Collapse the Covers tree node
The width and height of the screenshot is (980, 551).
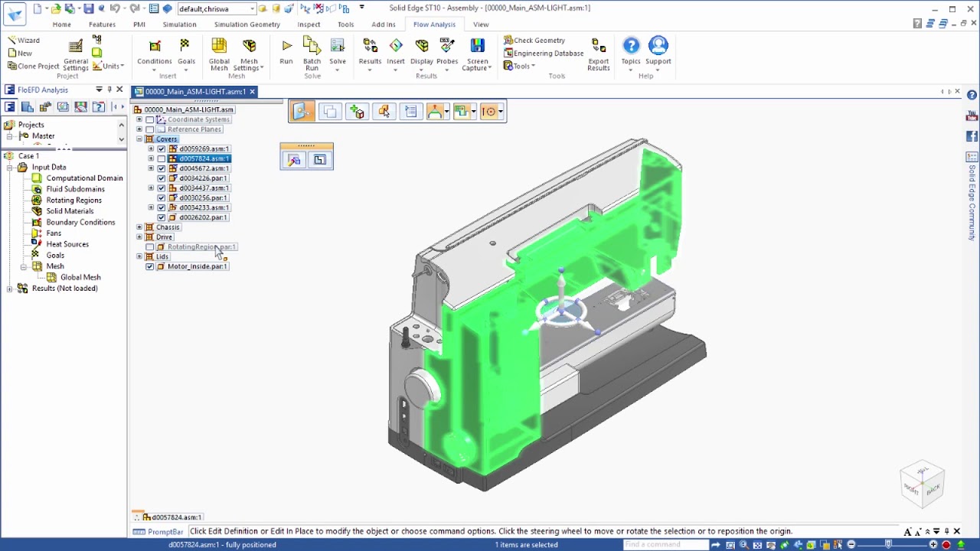tap(139, 139)
